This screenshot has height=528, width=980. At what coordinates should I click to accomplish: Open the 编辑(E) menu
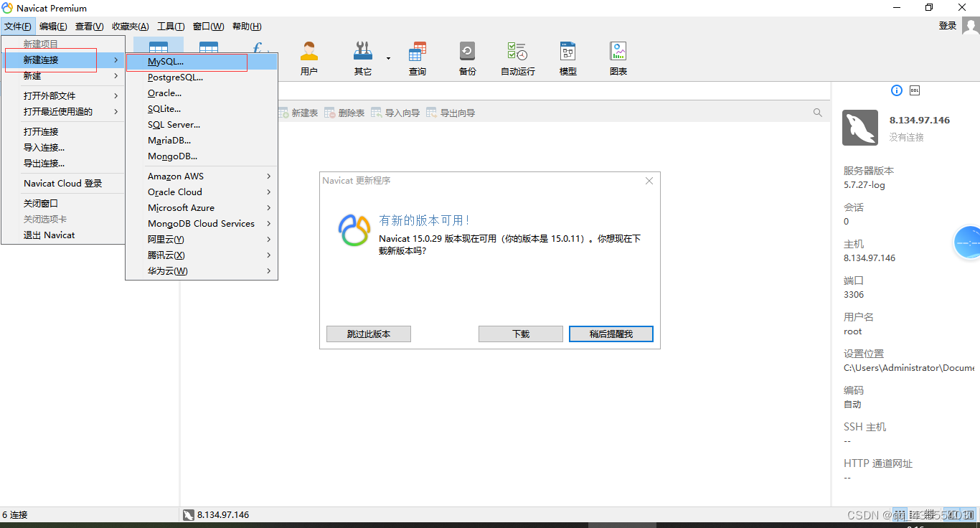pyautogui.click(x=53, y=27)
